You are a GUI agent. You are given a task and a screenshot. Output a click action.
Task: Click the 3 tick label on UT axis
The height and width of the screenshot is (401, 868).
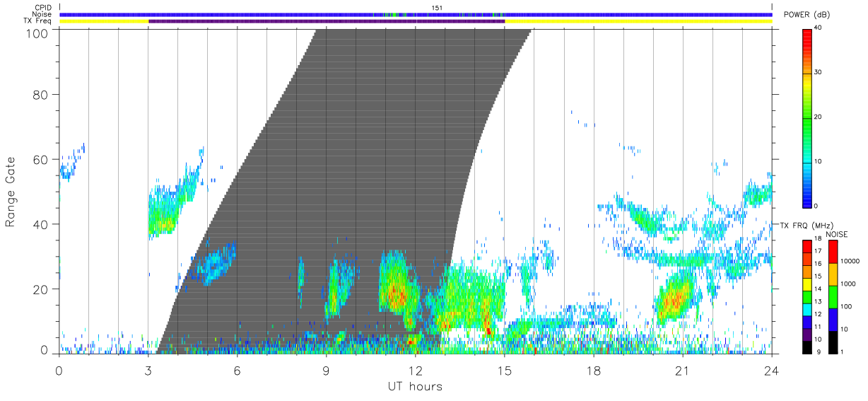pos(148,370)
